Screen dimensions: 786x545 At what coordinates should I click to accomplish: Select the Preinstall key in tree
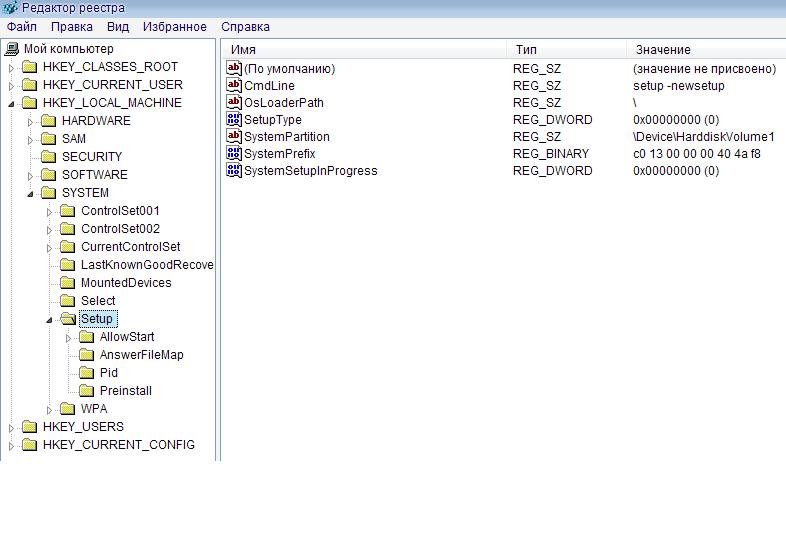(125, 391)
